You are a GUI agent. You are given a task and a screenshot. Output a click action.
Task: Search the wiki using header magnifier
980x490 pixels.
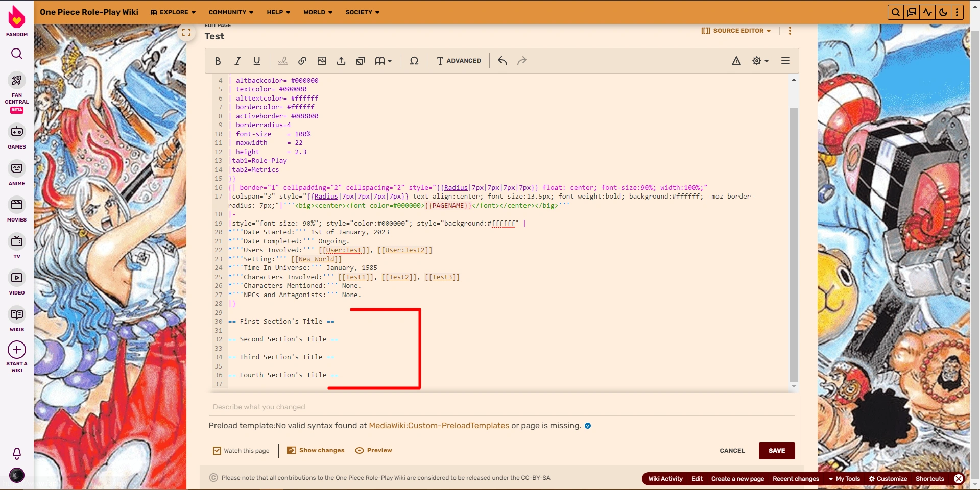click(895, 12)
